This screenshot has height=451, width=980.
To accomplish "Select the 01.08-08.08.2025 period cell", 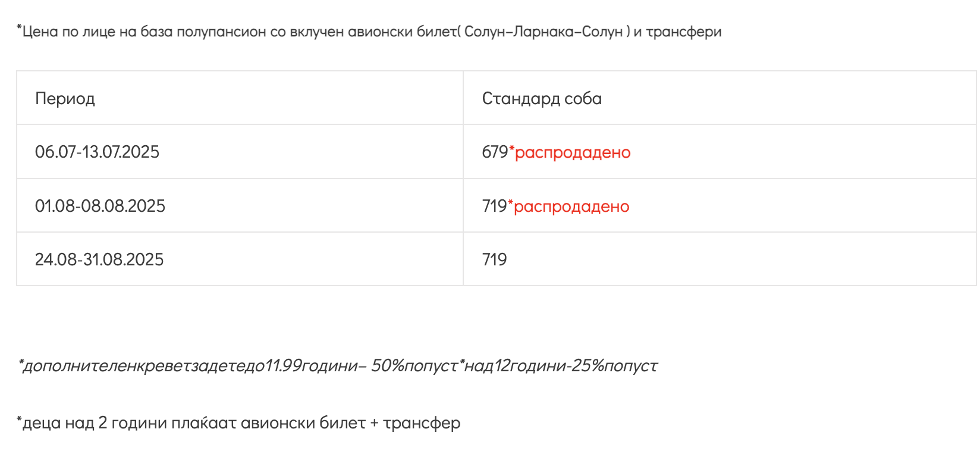I will click(240, 206).
